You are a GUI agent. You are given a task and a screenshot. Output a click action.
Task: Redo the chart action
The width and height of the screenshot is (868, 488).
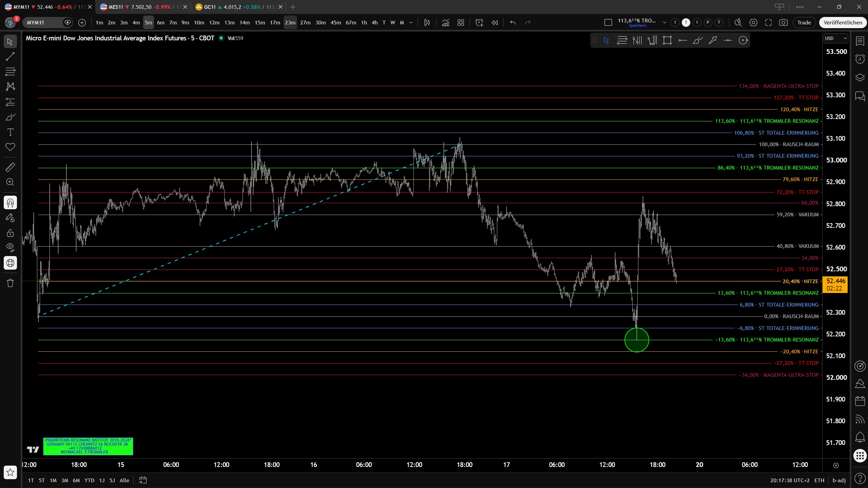(527, 23)
